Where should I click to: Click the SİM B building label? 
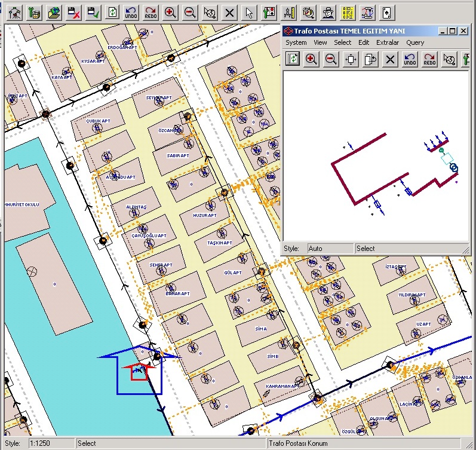pos(272,356)
